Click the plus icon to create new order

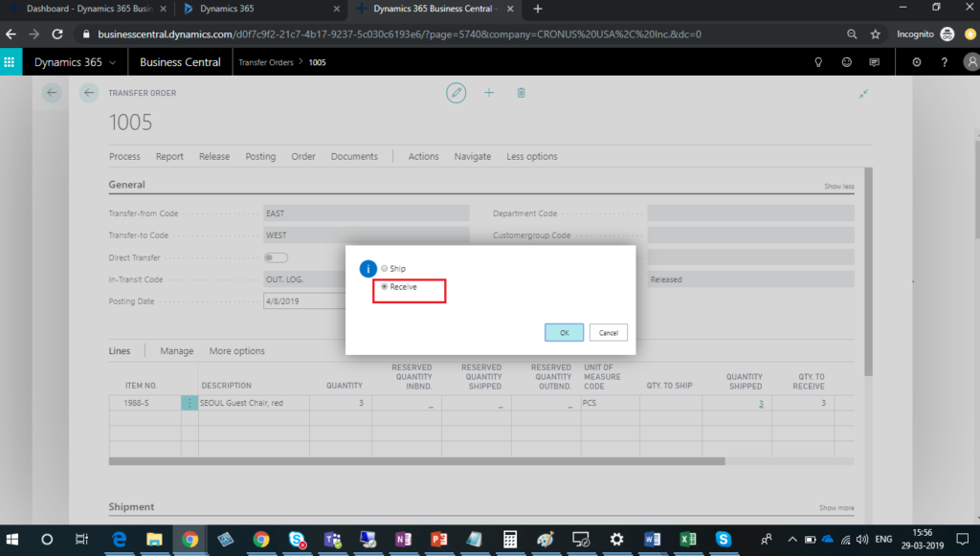(489, 93)
